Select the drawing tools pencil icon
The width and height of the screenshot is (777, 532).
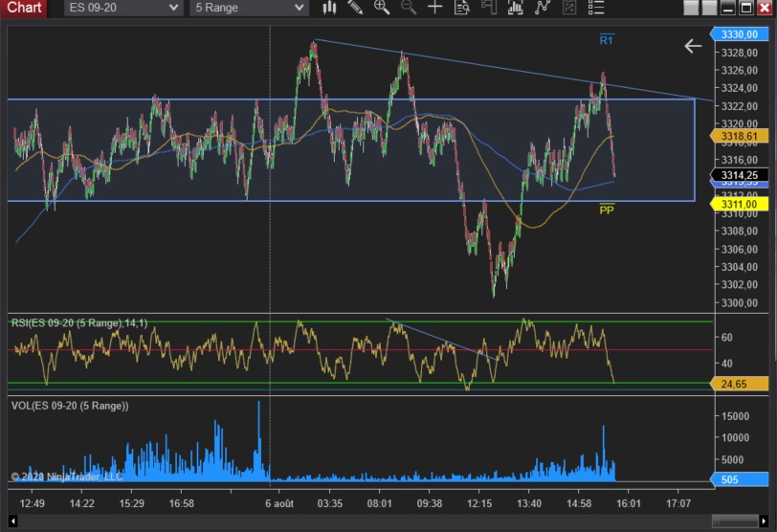click(x=355, y=8)
